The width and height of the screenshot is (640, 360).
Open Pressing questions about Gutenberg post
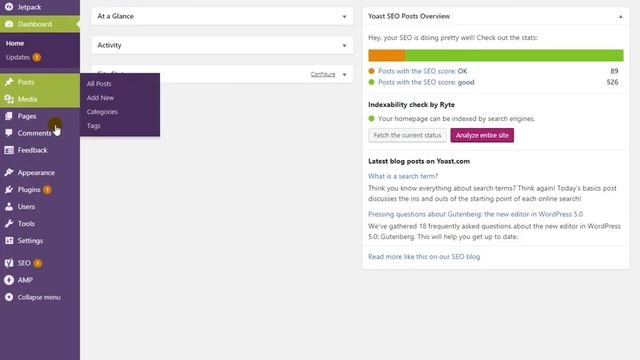[476, 214]
